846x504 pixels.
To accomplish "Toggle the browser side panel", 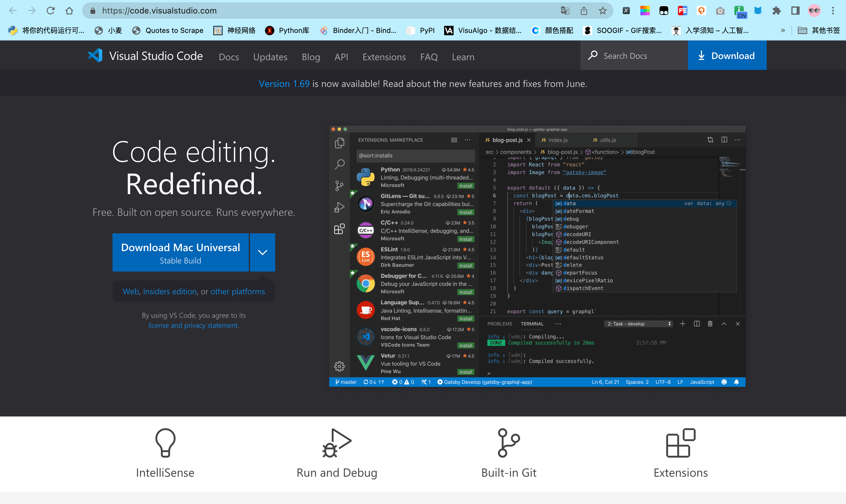I will (x=795, y=11).
